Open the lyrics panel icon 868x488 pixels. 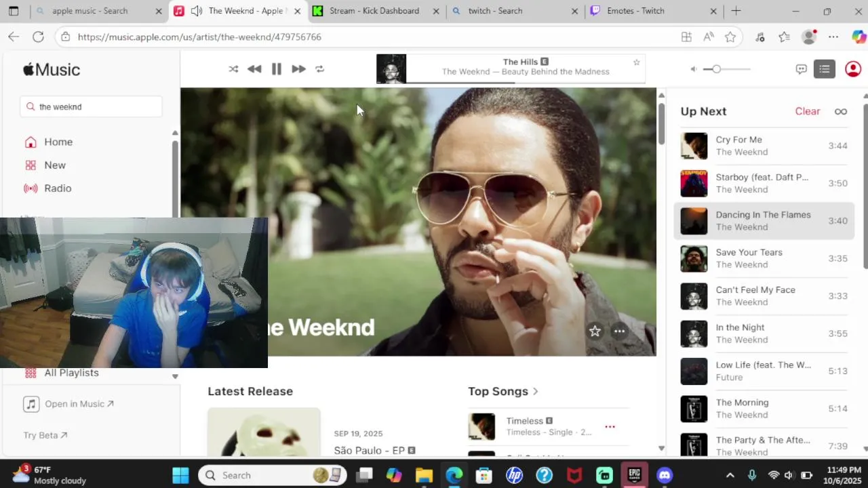point(801,69)
